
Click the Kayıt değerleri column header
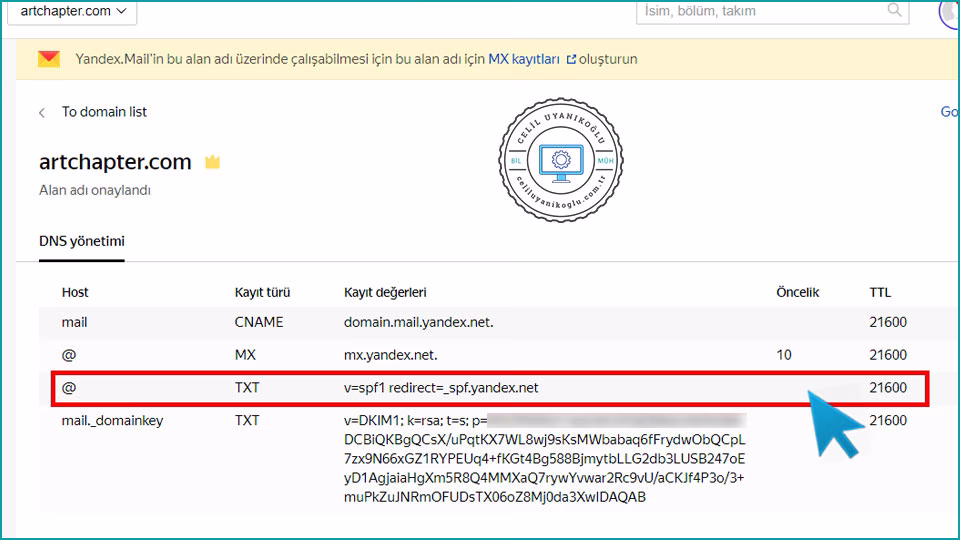[385, 293]
